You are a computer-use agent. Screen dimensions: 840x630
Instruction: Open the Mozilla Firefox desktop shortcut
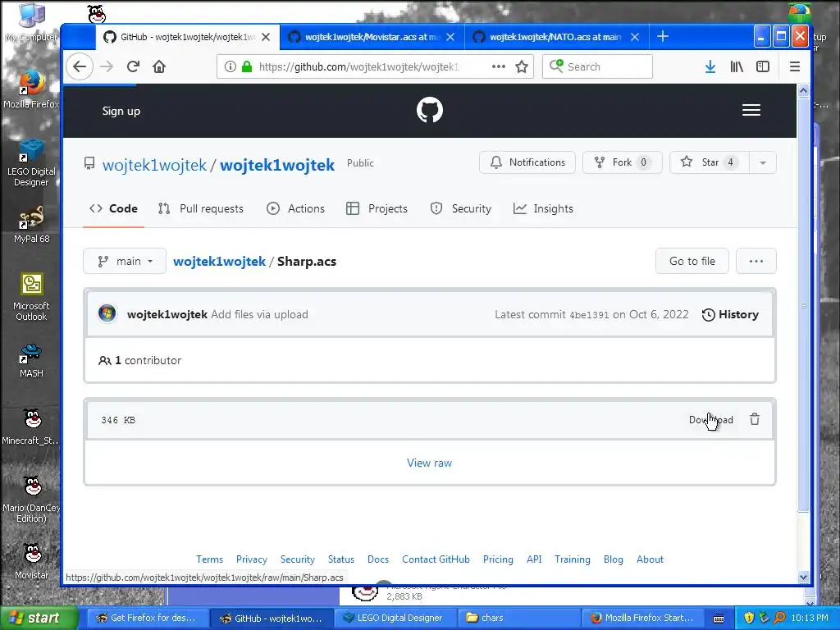click(x=31, y=89)
